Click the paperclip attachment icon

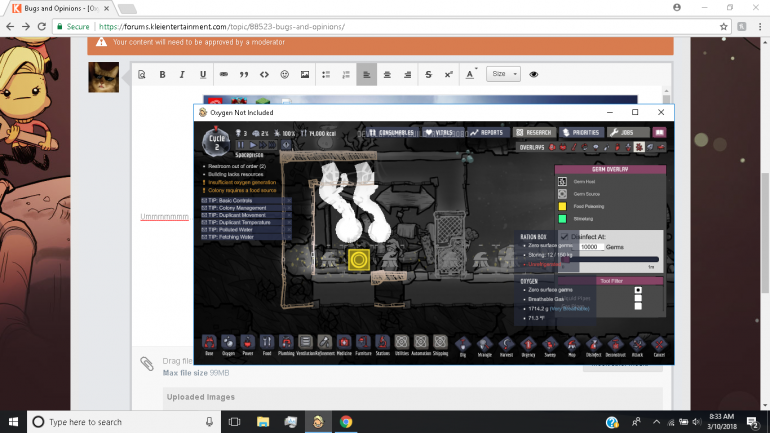[x=147, y=364]
